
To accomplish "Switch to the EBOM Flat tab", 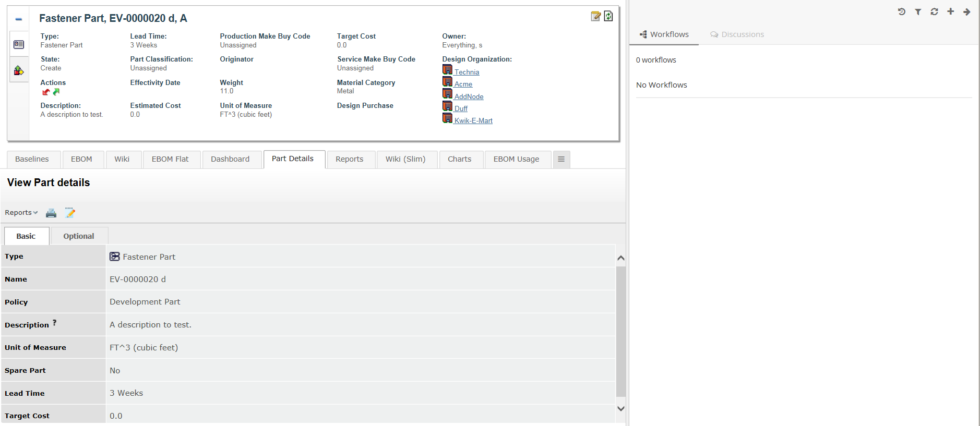I will [x=170, y=159].
